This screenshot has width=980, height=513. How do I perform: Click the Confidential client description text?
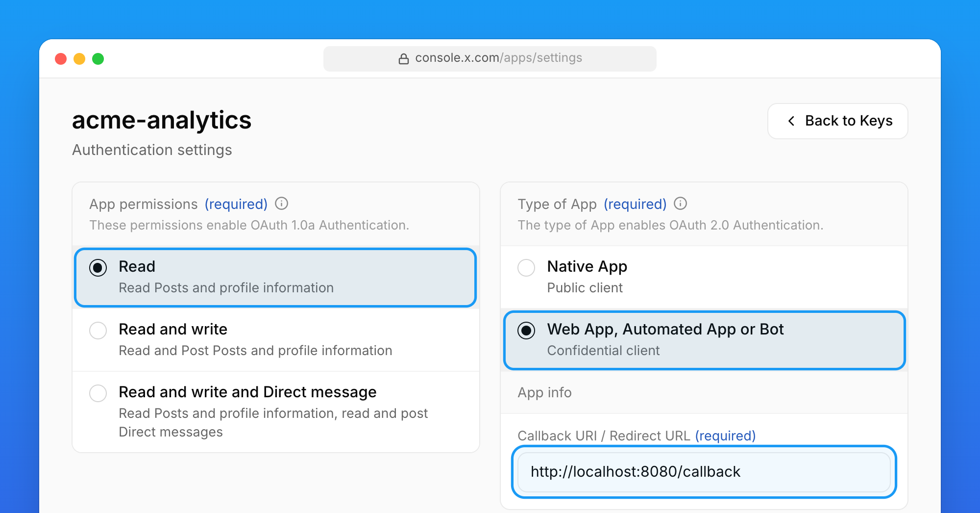pos(603,351)
